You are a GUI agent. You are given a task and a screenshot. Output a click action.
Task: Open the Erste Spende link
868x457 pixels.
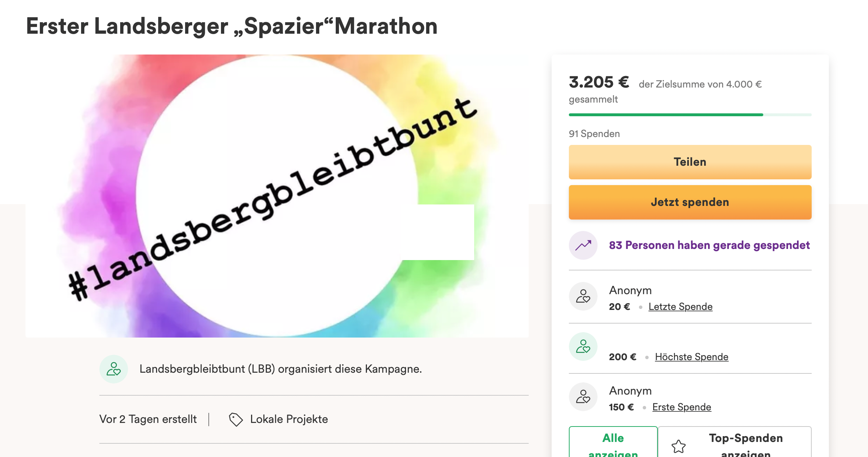pos(681,407)
